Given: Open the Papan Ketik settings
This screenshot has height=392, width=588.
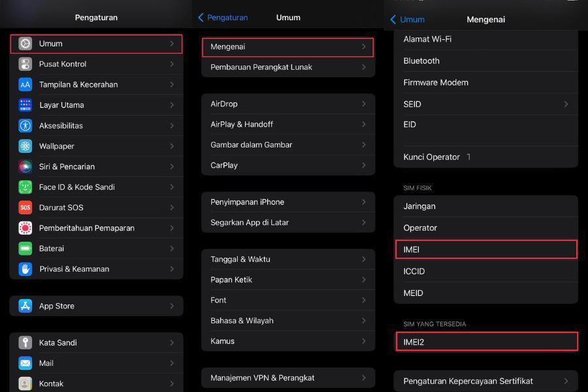Looking at the screenshot, I should click(288, 280).
